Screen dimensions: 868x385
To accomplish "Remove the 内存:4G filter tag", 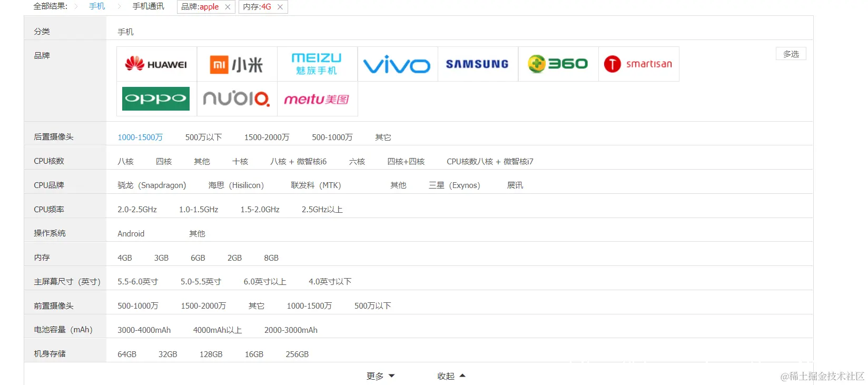I will coord(280,7).
